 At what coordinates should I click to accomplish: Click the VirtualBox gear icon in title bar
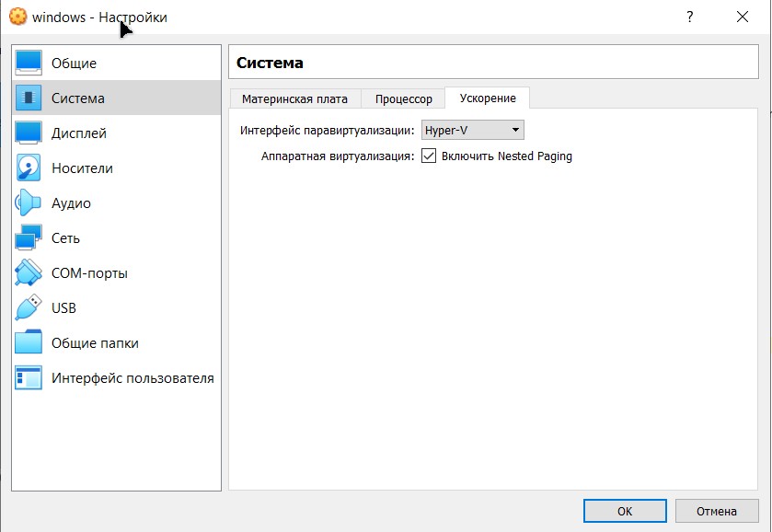point(17,17)
